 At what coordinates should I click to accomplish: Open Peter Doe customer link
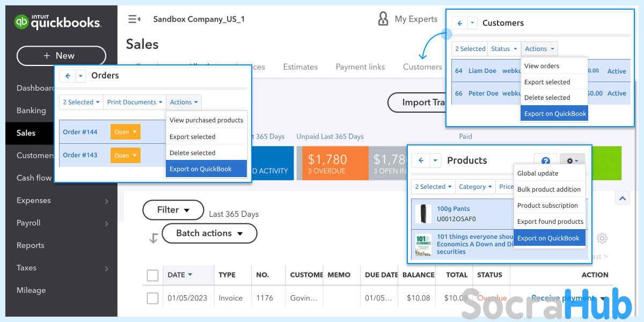point(484,93)
